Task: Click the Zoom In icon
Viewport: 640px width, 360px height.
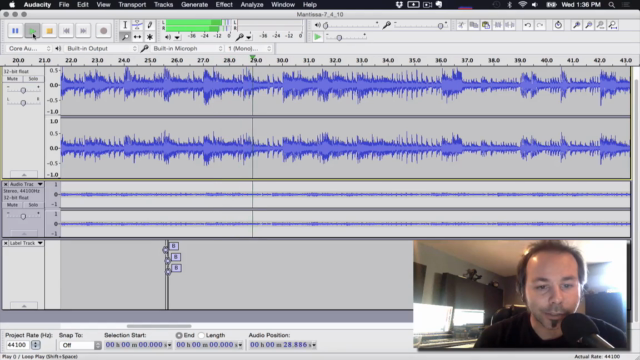Action: click(x=576, y=25)
